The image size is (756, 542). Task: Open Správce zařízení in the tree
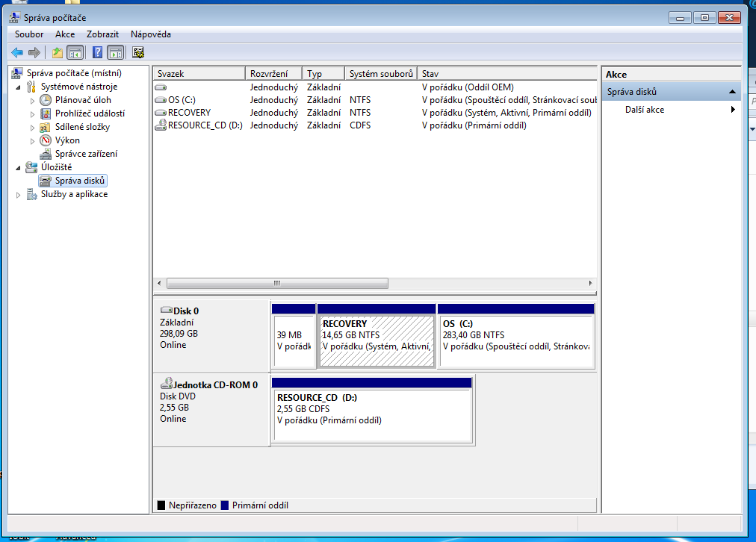pos(85,154)
